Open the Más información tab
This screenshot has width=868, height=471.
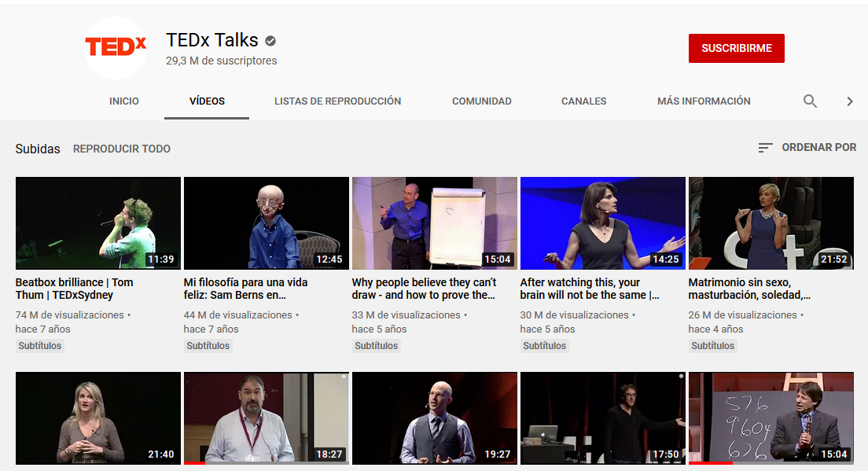pos(704,101)
